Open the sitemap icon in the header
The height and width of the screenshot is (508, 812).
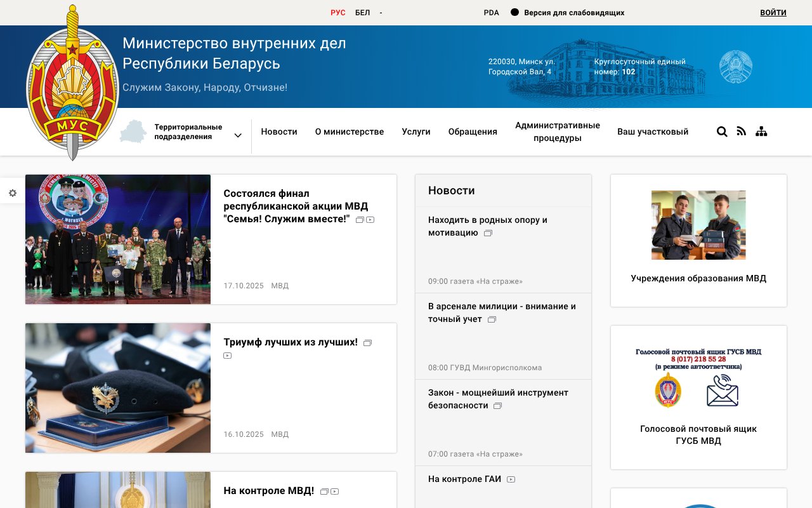click(x=761, y=131)
